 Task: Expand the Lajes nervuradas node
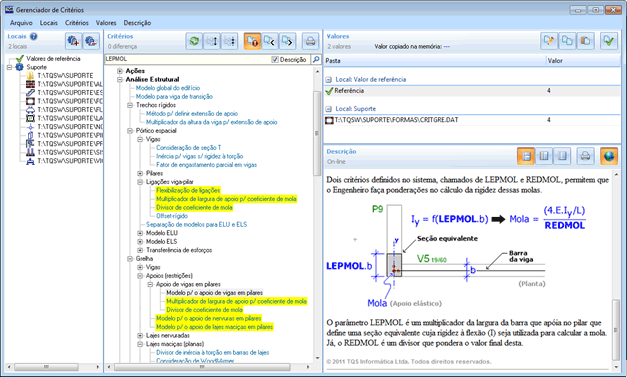tap(140, 335)
